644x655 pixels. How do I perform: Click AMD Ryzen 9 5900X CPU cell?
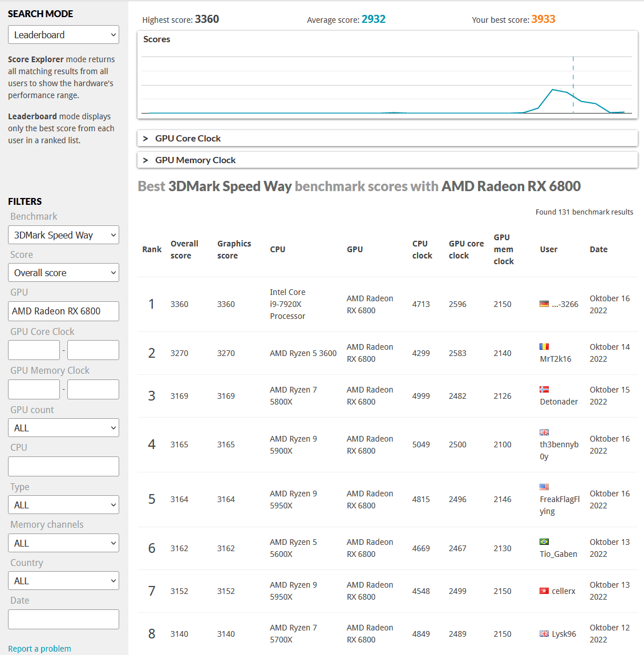pyautogui.click(x=293, y=444)
